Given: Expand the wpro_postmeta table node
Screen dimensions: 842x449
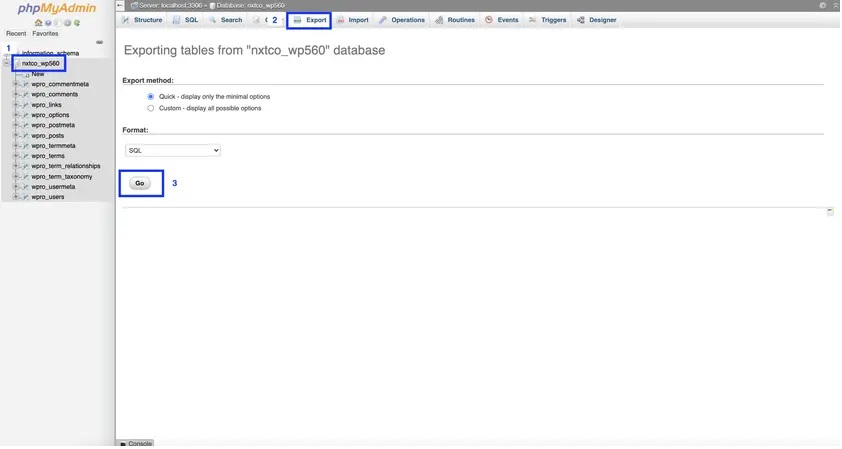Looking at the screenshot, I should 16,125.
